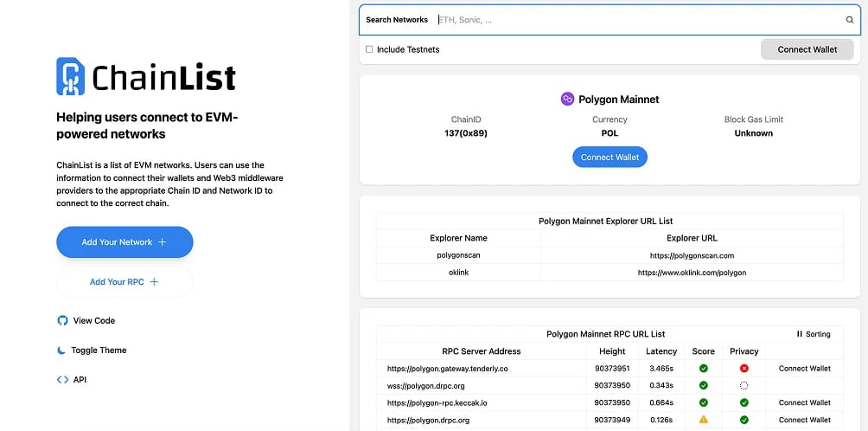Click the moon icon beside Toggle Theme
The width and height of the screenshot is (868, 431).
[x=61, y=351]
